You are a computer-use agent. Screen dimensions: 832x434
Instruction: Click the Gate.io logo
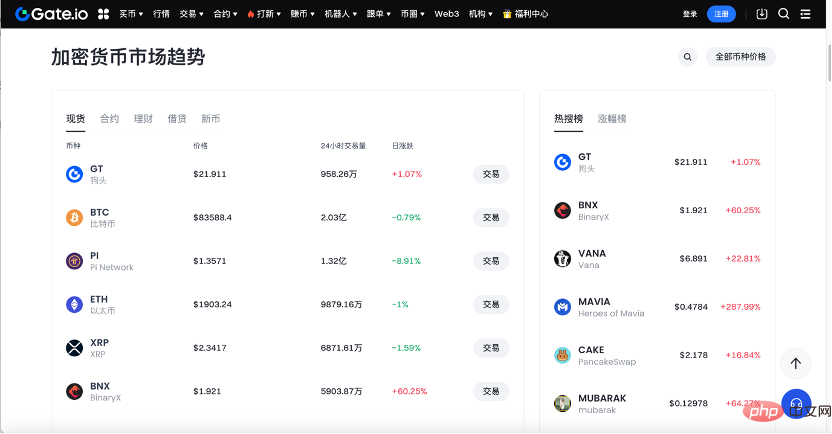click(x=51, y=14)
